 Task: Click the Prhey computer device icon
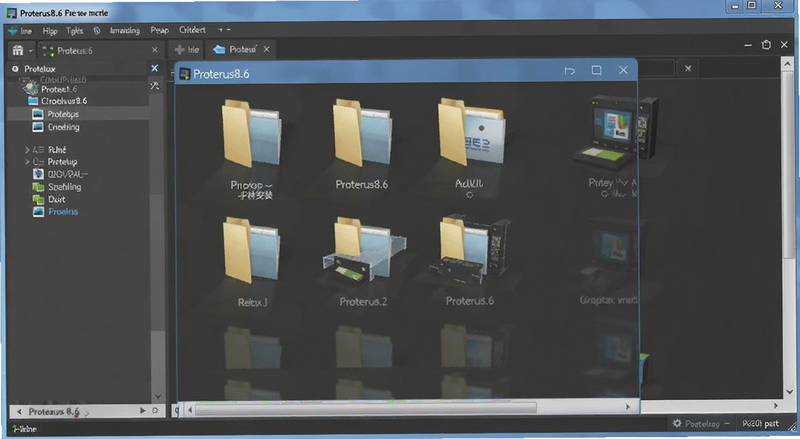(615, 133)
